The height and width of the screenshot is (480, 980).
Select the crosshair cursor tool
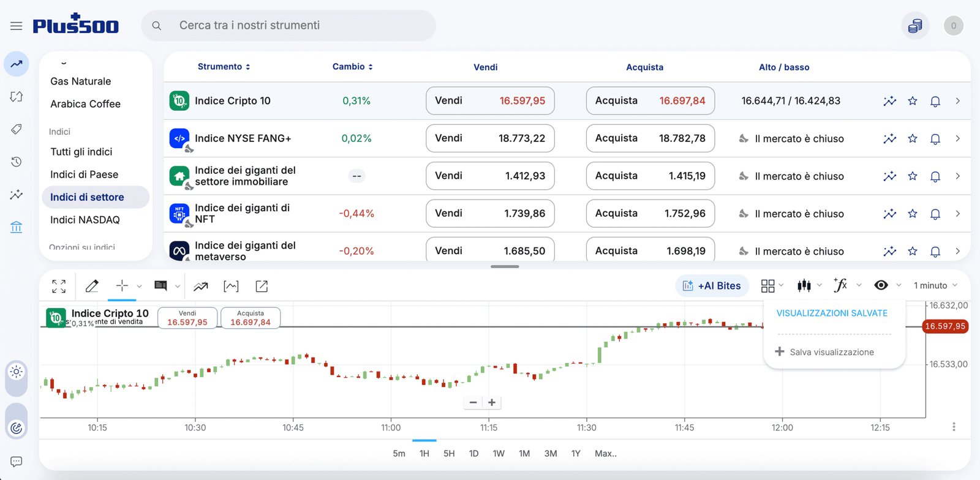point(122,286)
